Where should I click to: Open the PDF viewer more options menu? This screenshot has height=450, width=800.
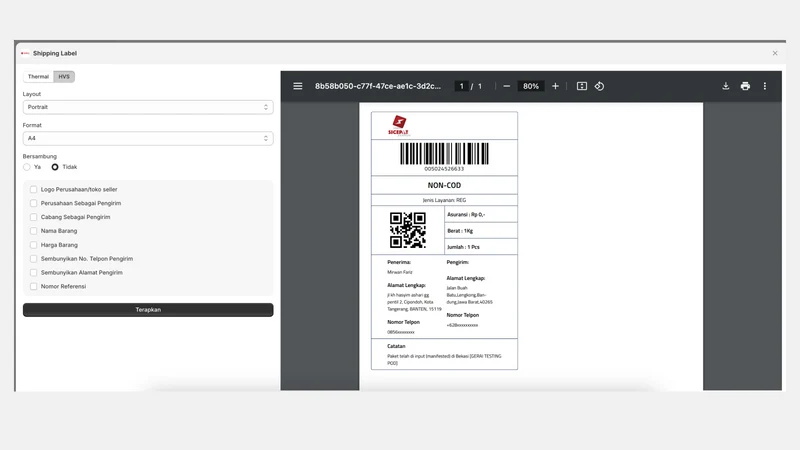pos(764,86)
